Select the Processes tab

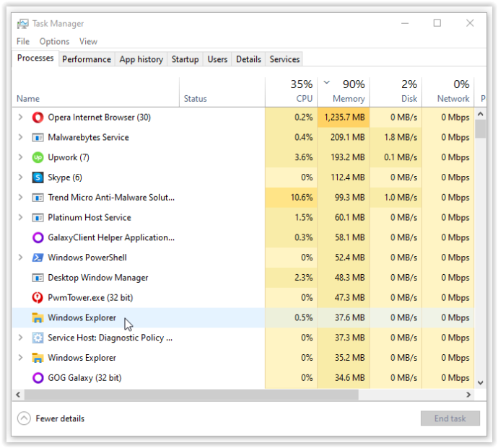35,58
